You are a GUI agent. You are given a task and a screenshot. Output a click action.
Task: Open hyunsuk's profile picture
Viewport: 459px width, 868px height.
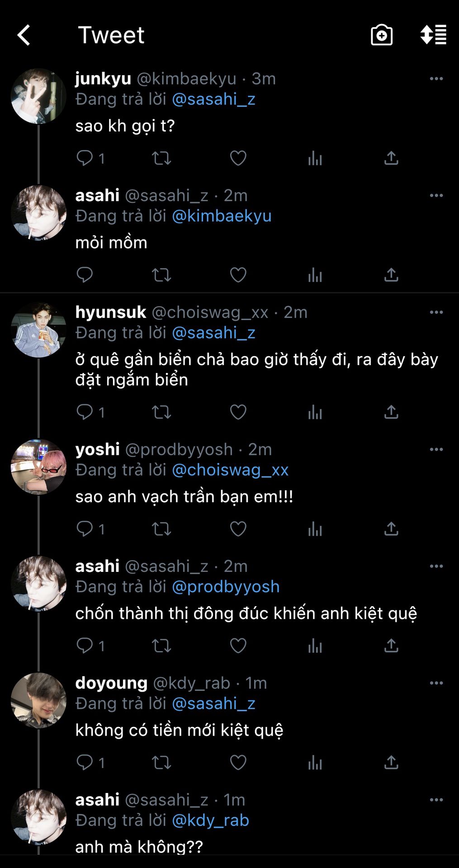[x=38, y=330]
